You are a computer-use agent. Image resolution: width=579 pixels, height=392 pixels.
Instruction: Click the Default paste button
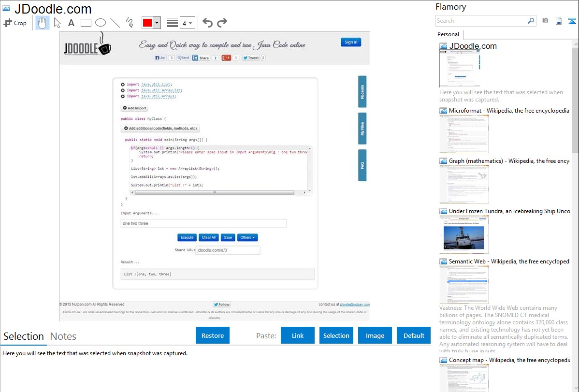[x=414, y=335]
